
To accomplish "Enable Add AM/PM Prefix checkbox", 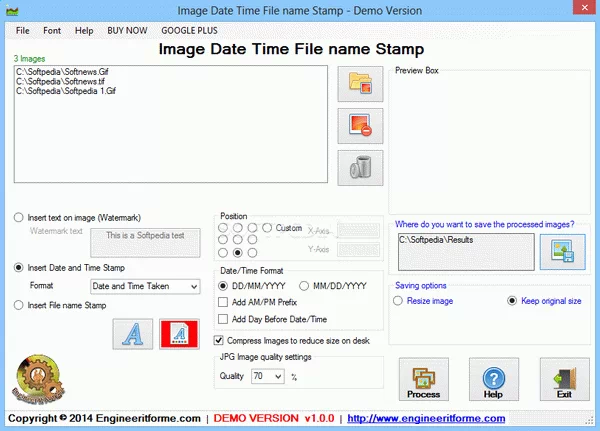I will pyautogui.click(x=224, y=302).
